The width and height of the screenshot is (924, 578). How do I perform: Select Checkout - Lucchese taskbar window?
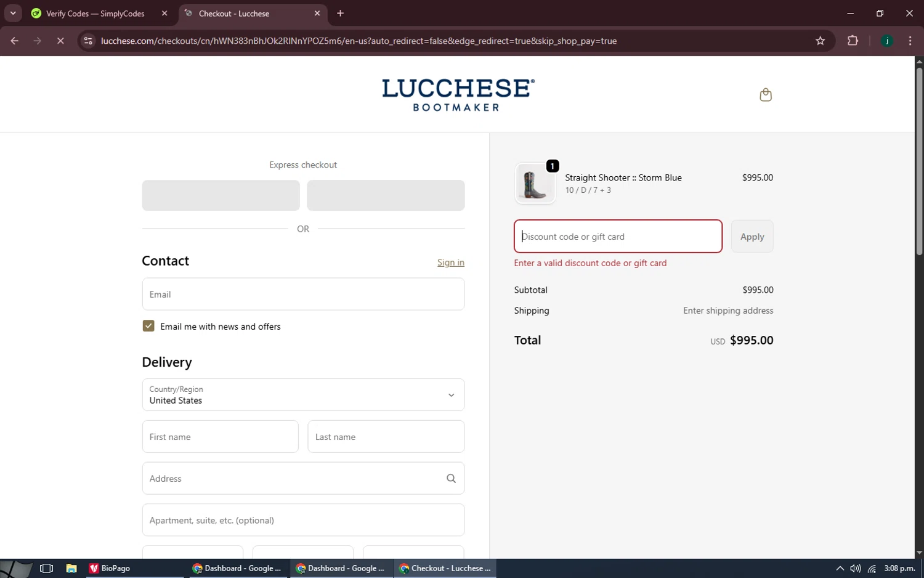point(445,568)
